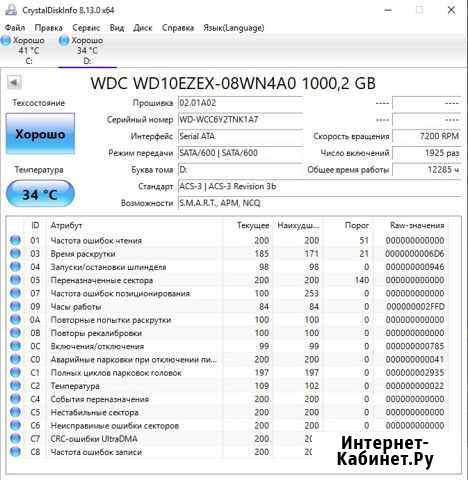Click the status orb for Температура attribute C2
Screen dimensions: 468x480
pyautogui.click(x=15, y=386)
